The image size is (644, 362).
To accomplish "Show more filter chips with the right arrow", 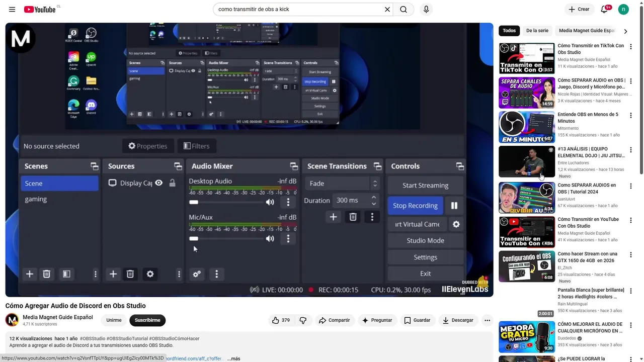I will tap(625, 31).
